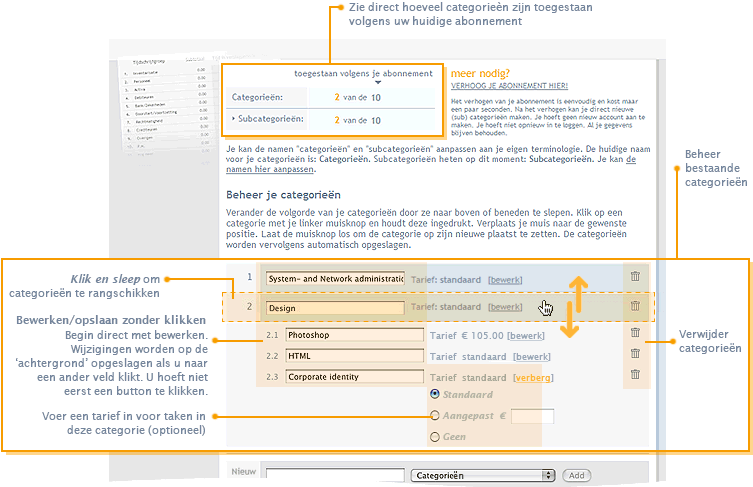The image size is (753, 487).
Task: Remove the Photoshop subcategory via trash icon
Action: click(x=634, y=333)
